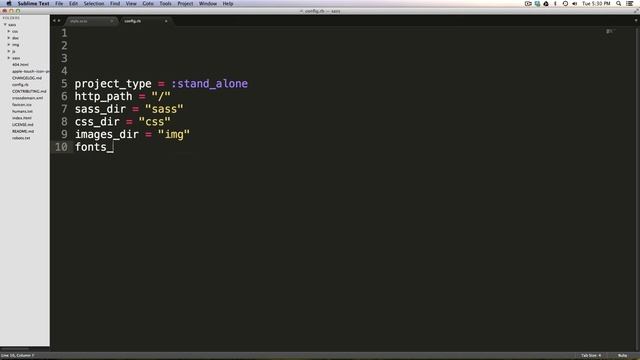
Task: Open the Find menu
Action: coord(115,3)
